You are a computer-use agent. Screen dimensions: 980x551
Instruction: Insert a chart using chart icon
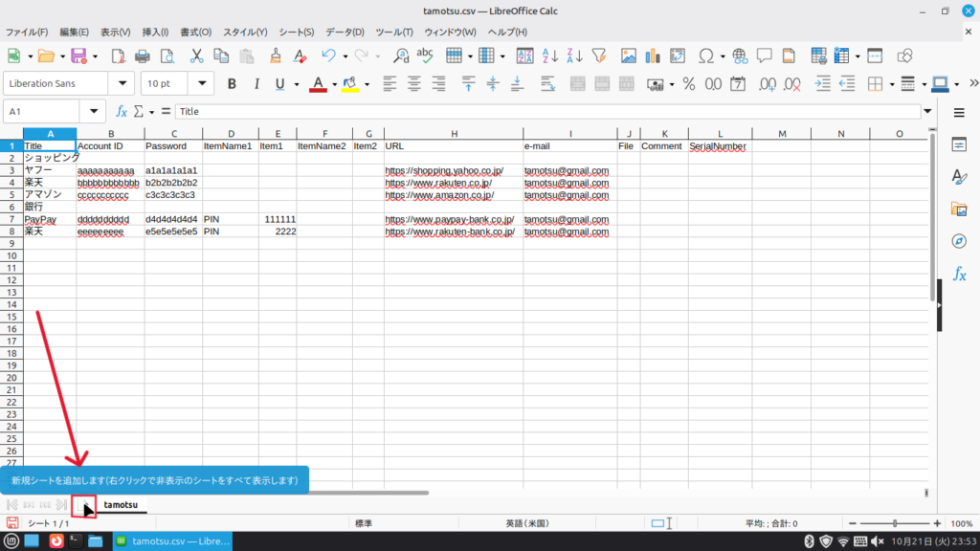tap(654, 55)
